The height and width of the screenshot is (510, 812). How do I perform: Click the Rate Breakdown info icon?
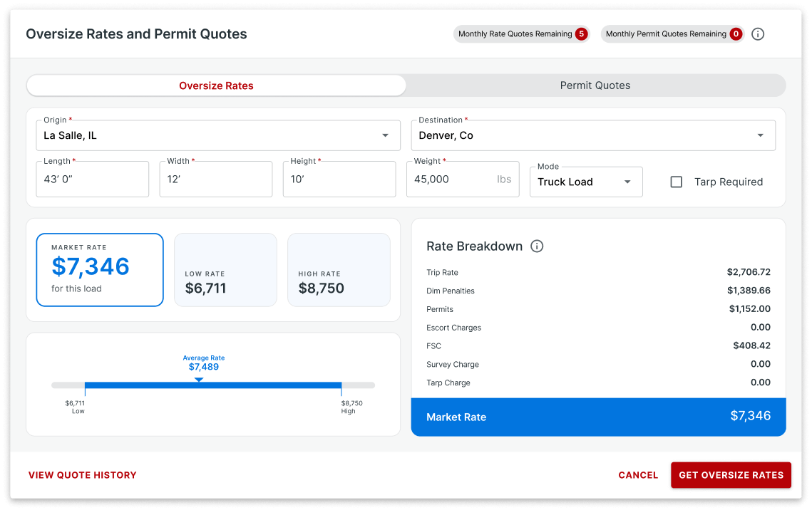(537, 246)
